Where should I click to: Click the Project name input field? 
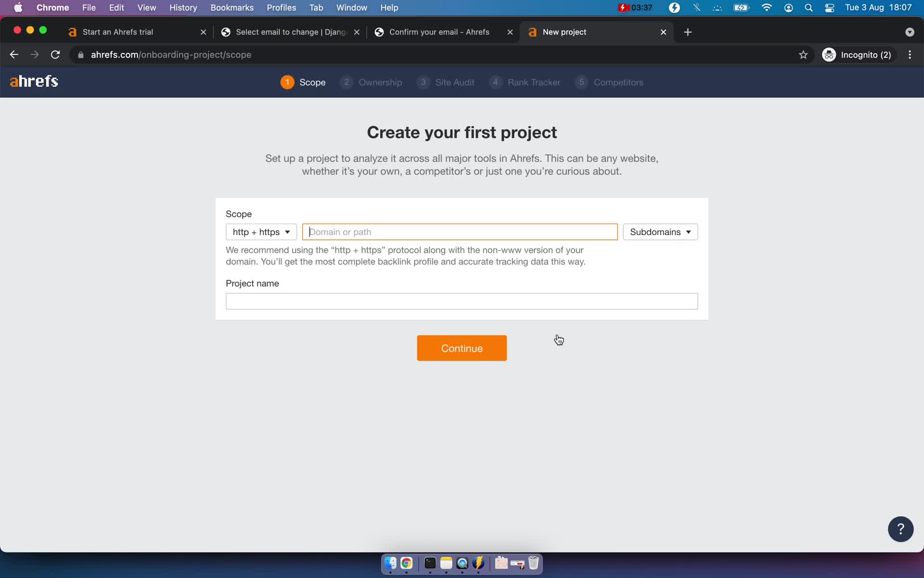pyautogui.click(x=462, y=301)
